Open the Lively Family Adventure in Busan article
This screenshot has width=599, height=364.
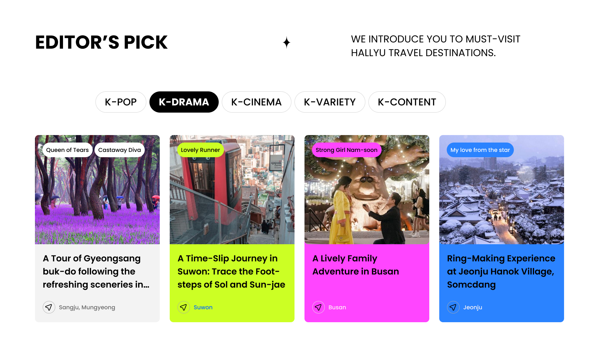(x=356, y=265)
